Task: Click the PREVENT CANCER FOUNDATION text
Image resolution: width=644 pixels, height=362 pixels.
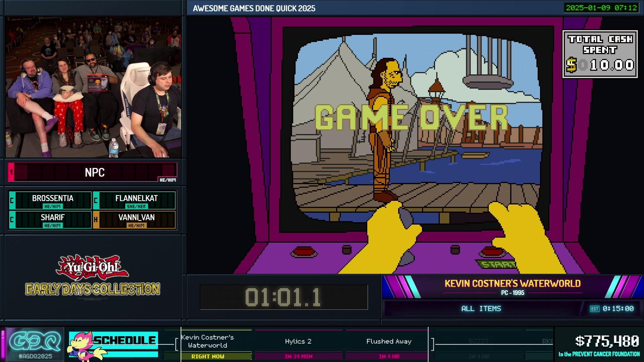Action: 606,354
